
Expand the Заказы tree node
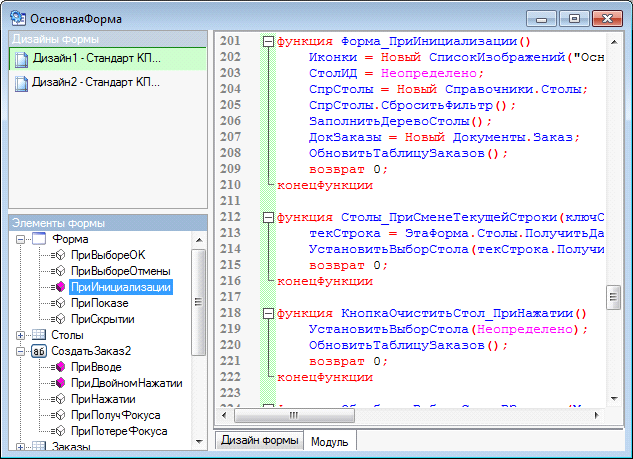(20, 446)
